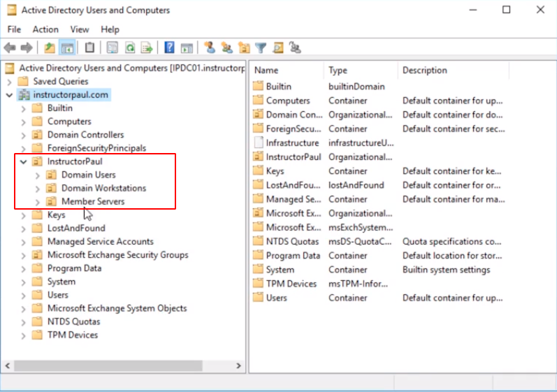
Task: Select Keys in the left tree
Action: click(56, 215)
